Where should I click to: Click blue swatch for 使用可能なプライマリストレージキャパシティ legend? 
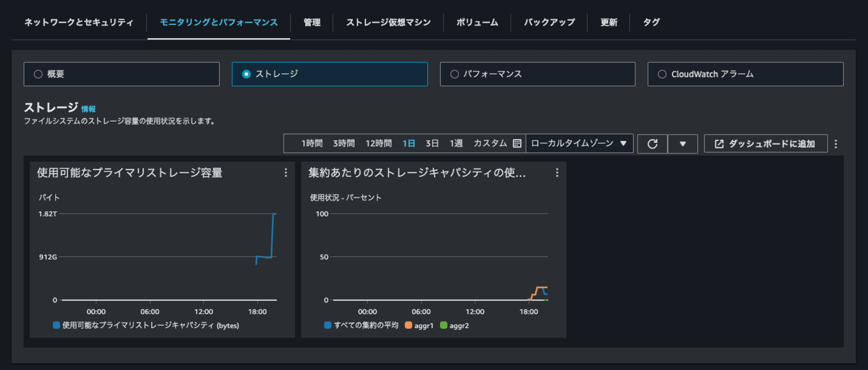coord(56,325)
